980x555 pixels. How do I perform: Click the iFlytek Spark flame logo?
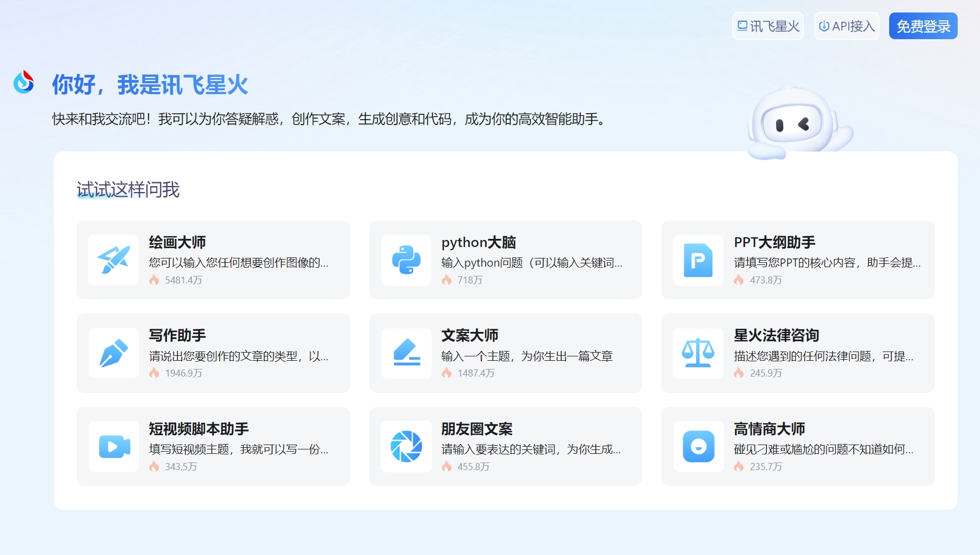23,82
